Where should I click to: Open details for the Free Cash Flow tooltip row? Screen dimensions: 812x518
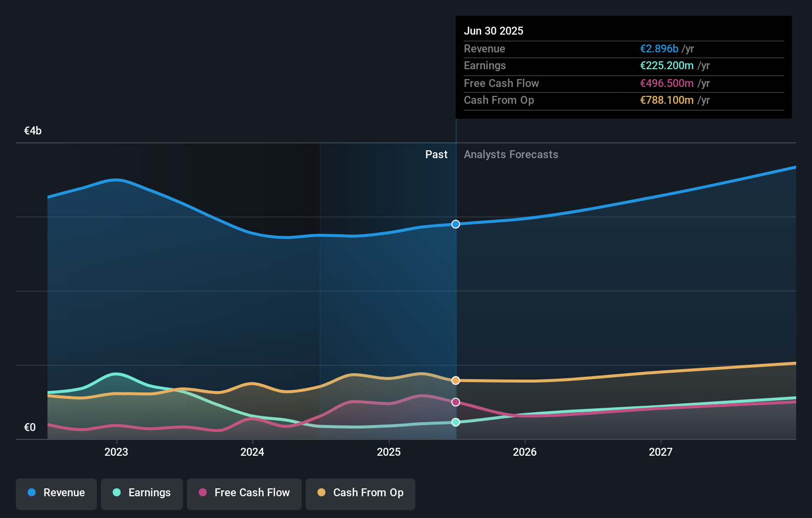pos(501,83)
